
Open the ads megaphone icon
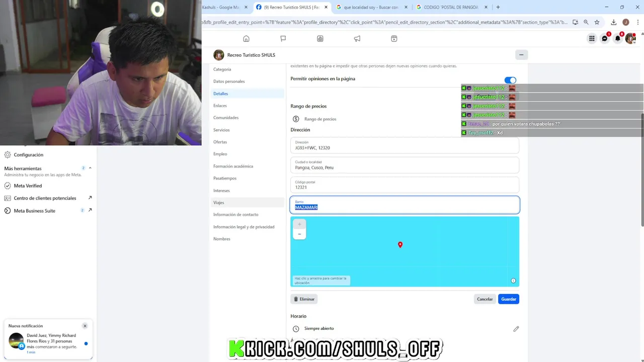(x=357, y=39)
